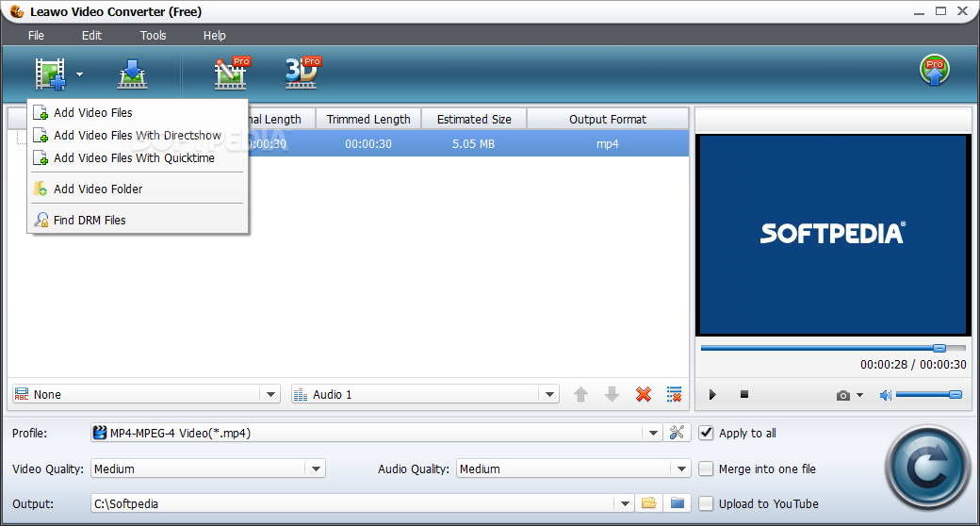The height and width of the screenshot is (526, 980).
Task: Click the Estimated Size column header
Action: 474,119
